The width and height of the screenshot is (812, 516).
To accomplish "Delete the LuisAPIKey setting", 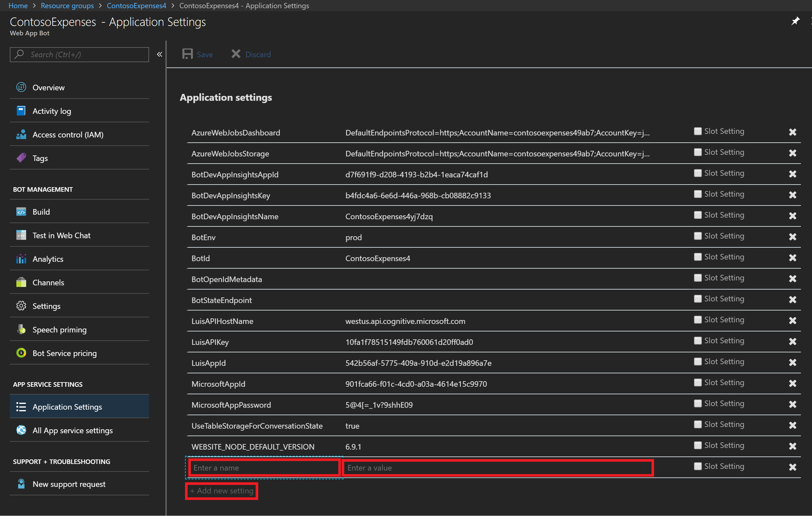I will pos(793,342).
